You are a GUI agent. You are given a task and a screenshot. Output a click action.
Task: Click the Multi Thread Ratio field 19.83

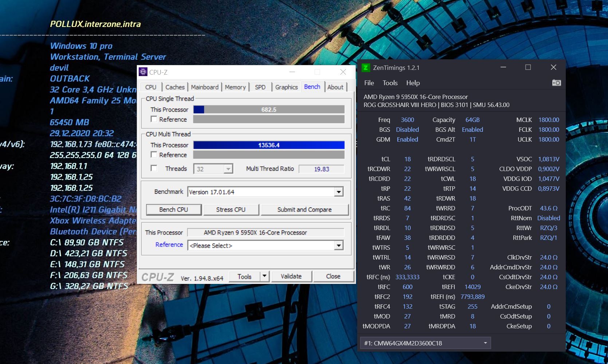point(321,169)
